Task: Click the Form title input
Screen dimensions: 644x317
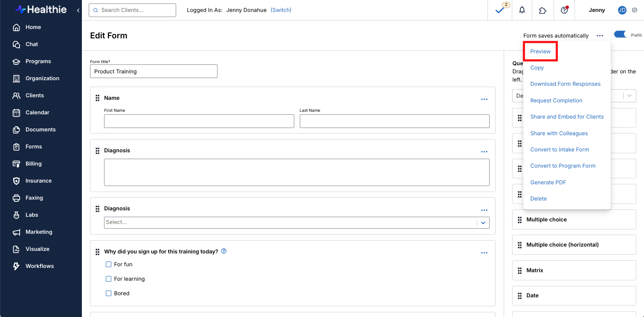Action: tap(154, 71)
